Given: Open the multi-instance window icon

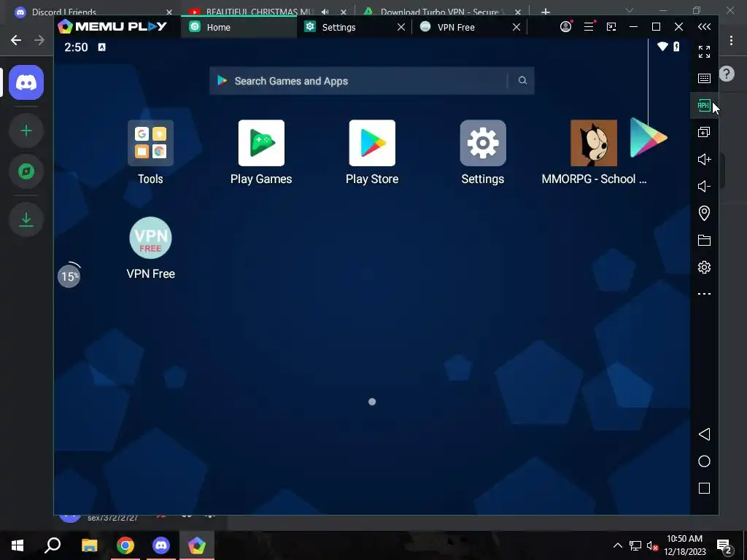Looking at the screenshot, I should 704,132.
